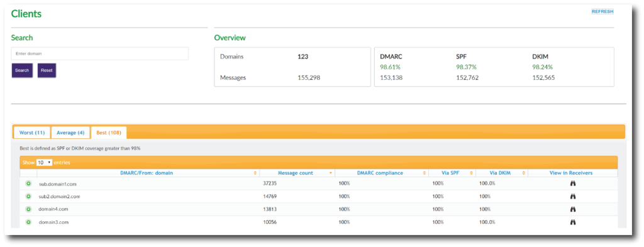Click the Best definition note text
Screen dimensions: 644x247
(80, 148)
